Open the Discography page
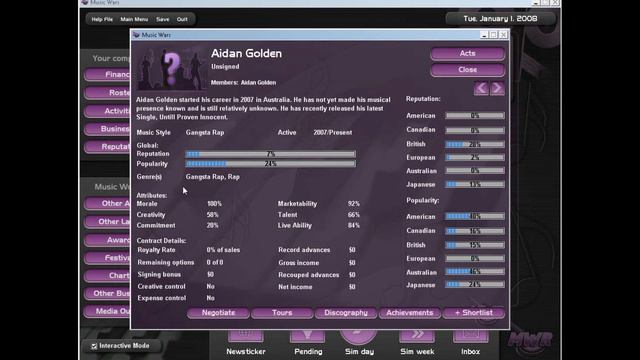640x360 pixels. point(346,313)
